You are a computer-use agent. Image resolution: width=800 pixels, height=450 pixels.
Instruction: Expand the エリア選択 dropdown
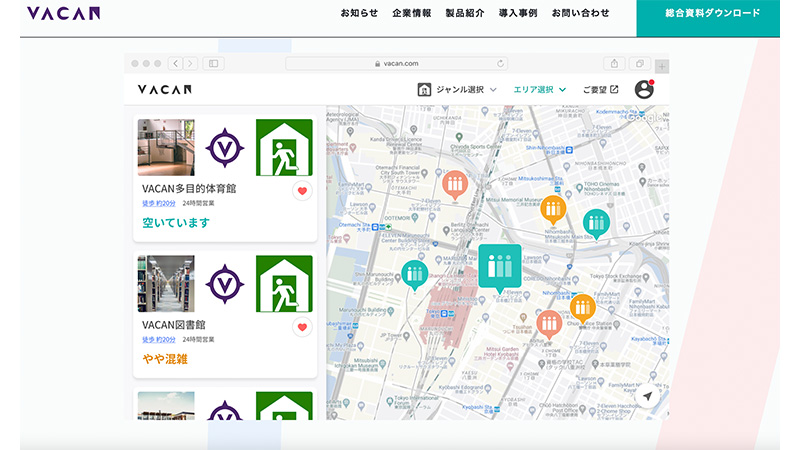[540, 90]
